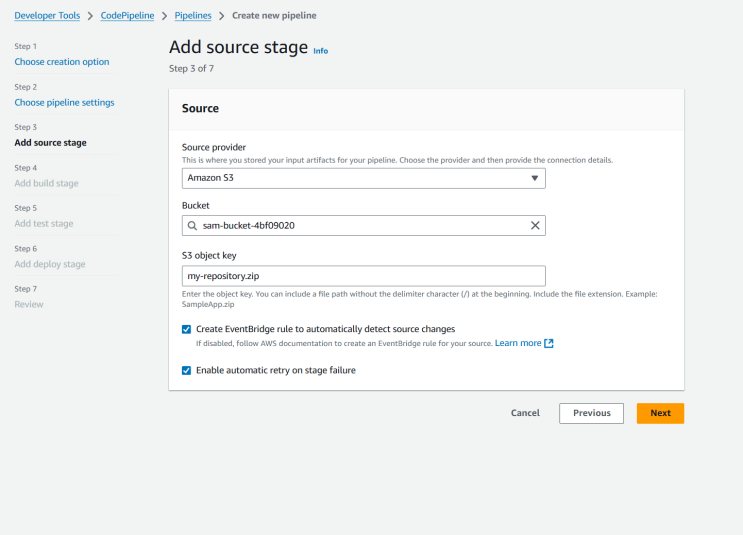The image size is (743, 535).
Task: Click the search magnifier icon in Bucket field
Action: point(192,226)
